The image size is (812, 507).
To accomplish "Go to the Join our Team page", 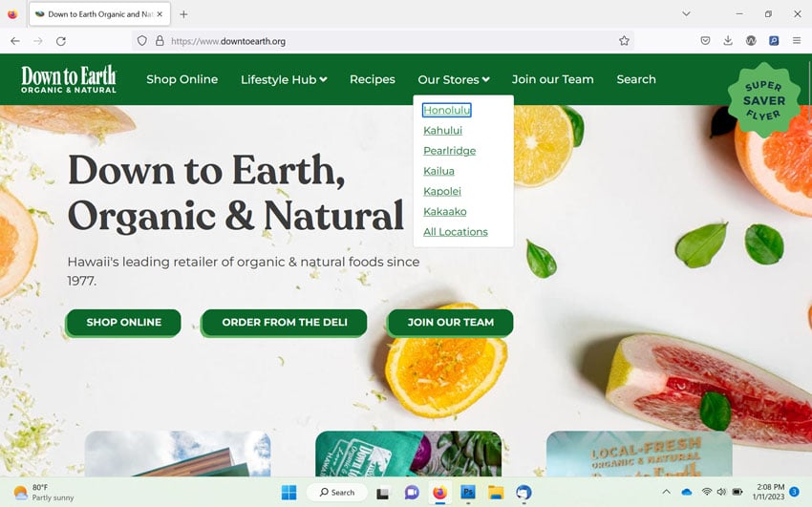I will pyautogui.click(x=552, y=79).
